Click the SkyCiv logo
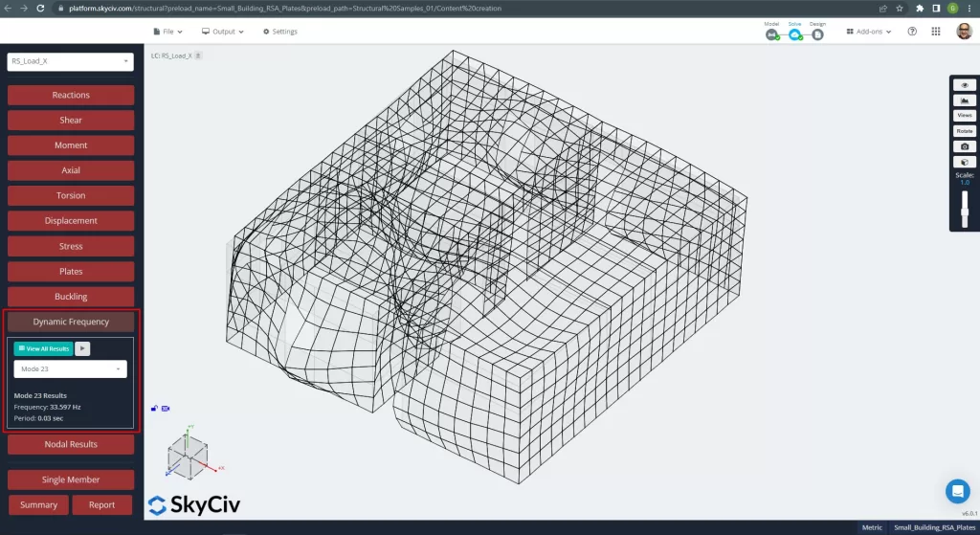 pos(194,505)
